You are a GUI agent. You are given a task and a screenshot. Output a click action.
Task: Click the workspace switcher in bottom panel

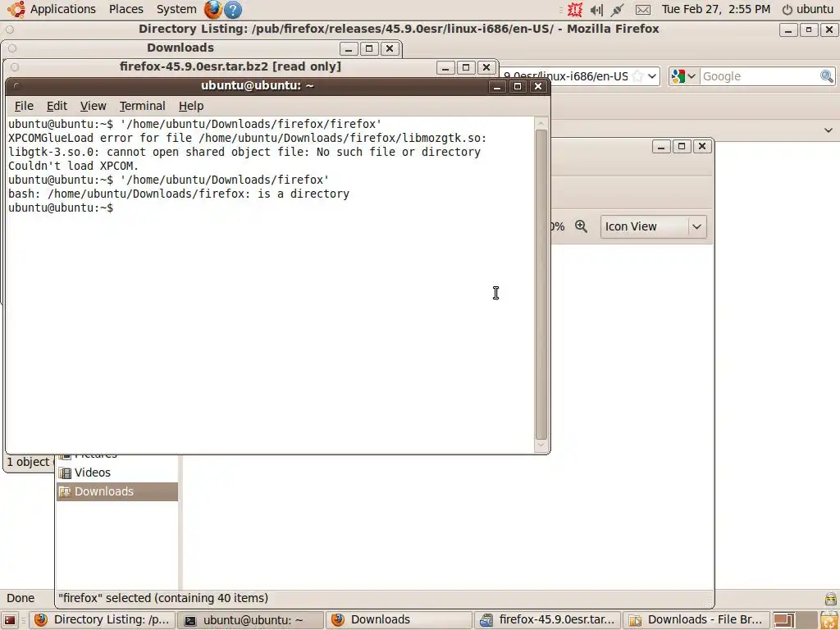794,620
